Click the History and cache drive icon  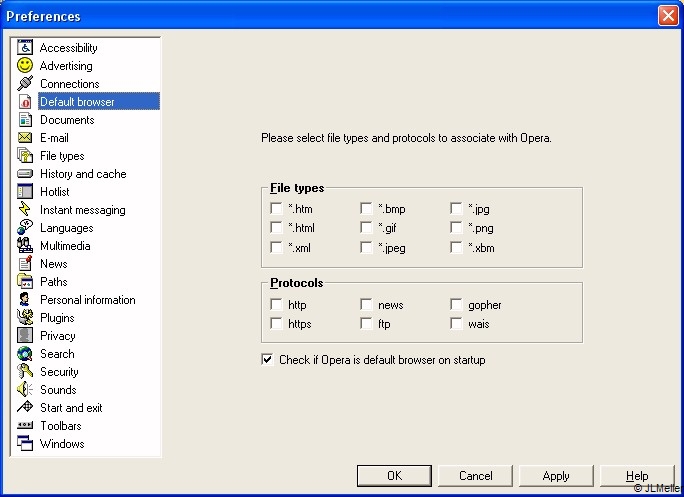click(25, 174)
